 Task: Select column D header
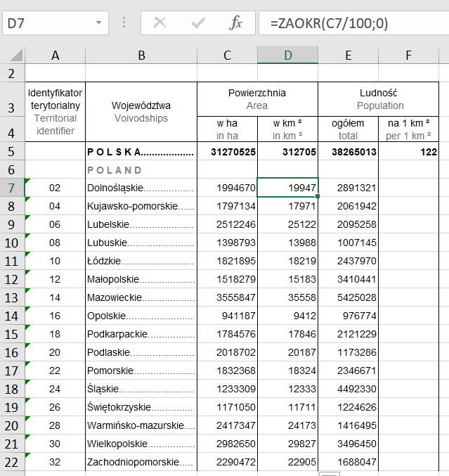(287, 55)
